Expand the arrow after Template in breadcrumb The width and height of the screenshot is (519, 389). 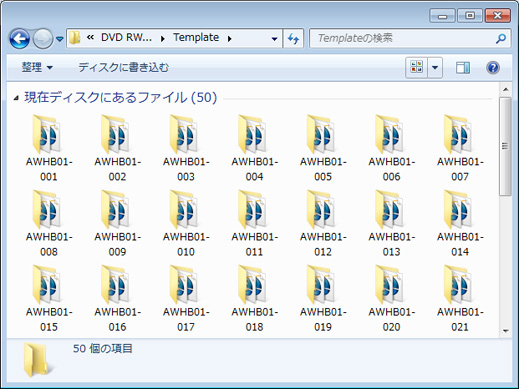[230, 39]
